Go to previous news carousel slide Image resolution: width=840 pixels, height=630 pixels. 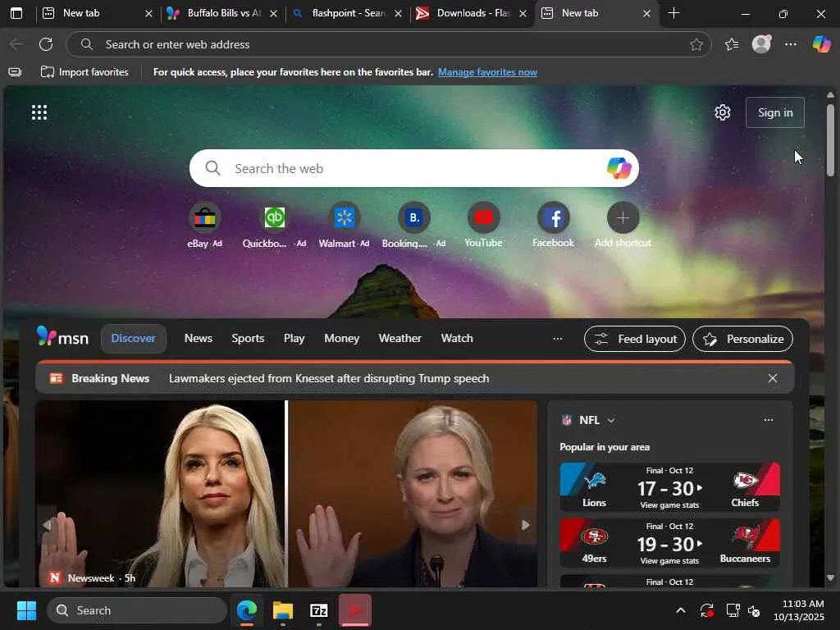click(x=47, y=526)
